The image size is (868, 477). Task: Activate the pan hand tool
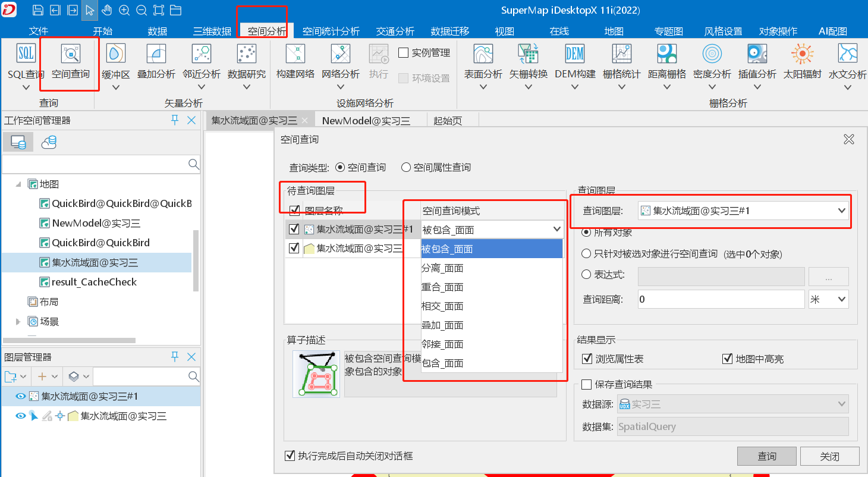[107, 10]
